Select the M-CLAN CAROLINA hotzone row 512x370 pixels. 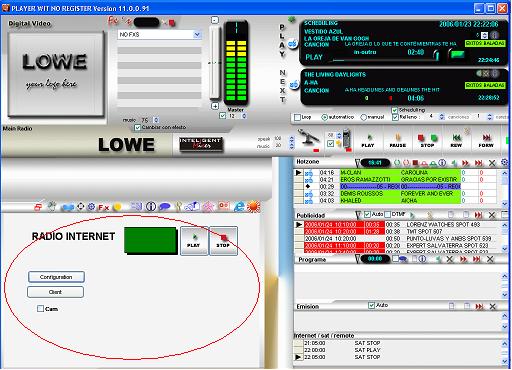click(x=400, y=173)
